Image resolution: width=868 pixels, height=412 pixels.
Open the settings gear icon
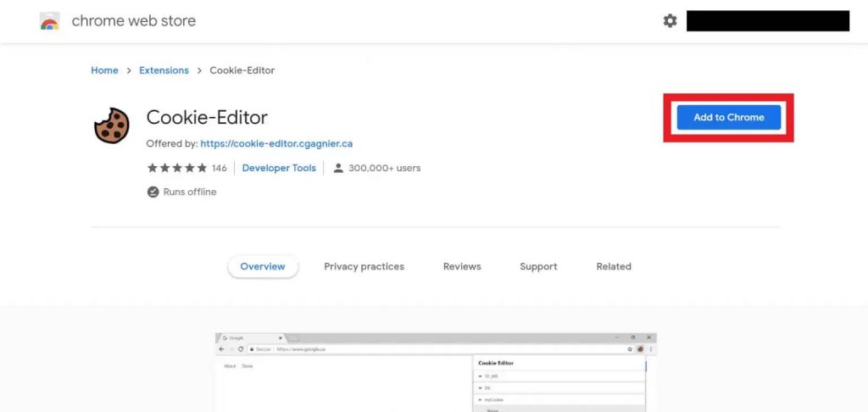(x=670, y=21)
